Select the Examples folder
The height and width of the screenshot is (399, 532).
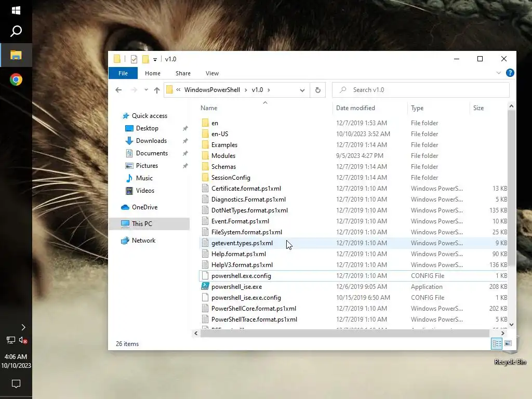coord(224,145)
